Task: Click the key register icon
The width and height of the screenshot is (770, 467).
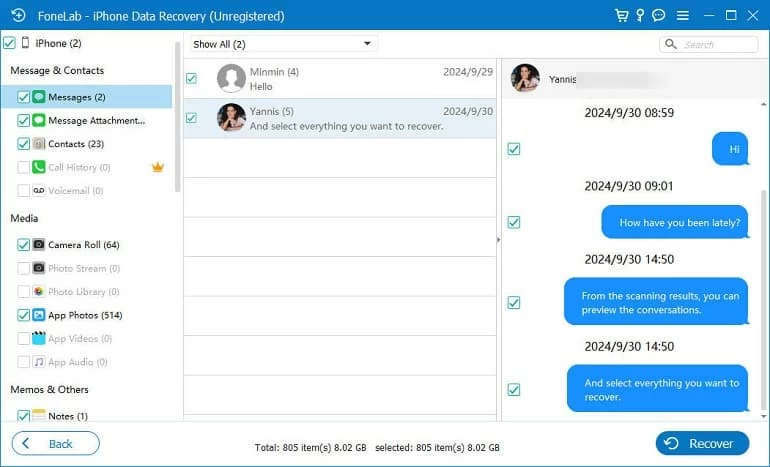Action: click(640, 15)
